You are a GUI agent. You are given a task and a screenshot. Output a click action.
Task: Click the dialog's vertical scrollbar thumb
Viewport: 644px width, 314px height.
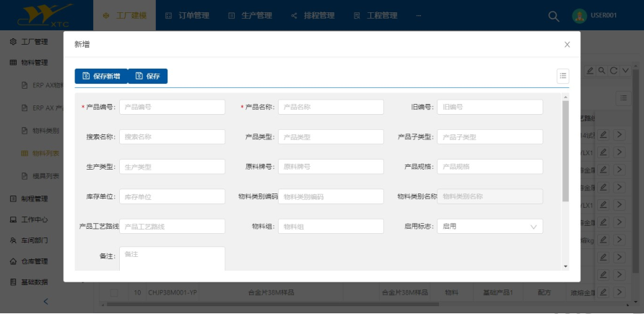coord(565,151)
